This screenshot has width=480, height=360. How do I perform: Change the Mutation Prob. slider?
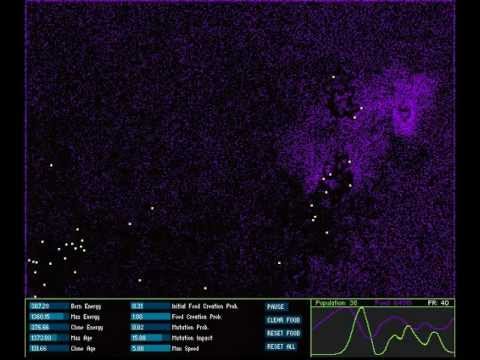[150, 327]
